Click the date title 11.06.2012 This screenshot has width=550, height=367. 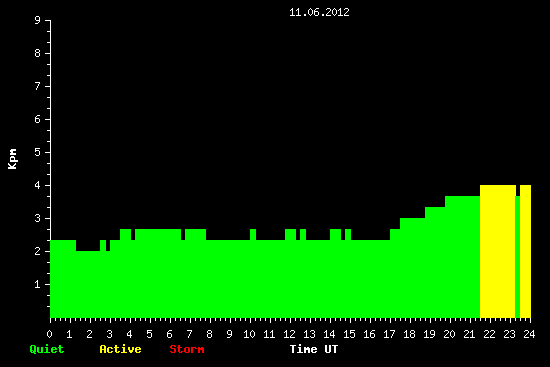(319, 12)
